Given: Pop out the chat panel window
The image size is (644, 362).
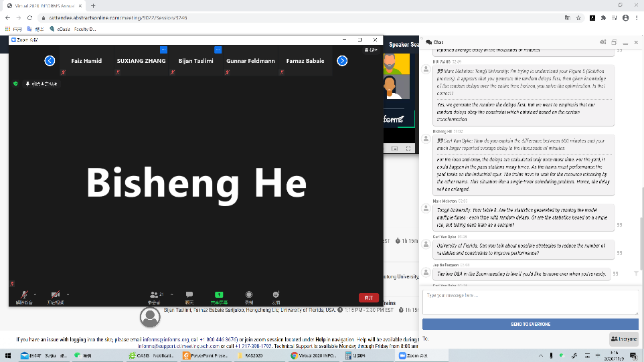Looking at the screenshot, I should pyautogui.click(x=613, y=42).
